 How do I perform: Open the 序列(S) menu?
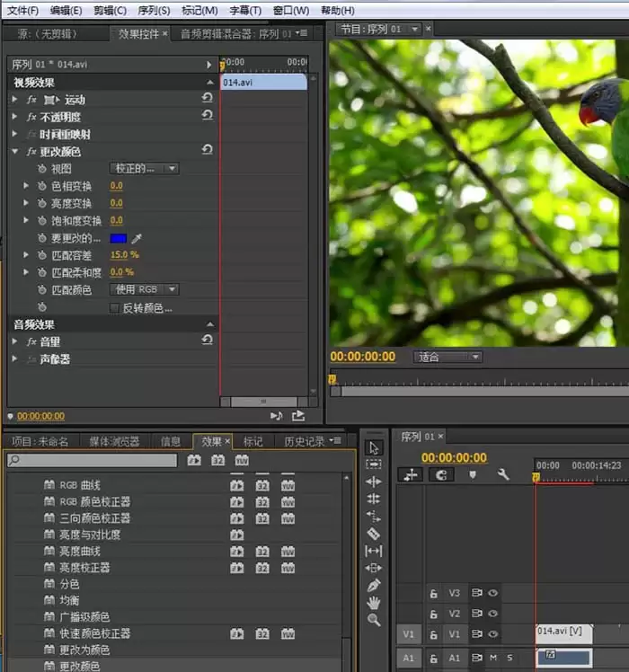(152, 11)
